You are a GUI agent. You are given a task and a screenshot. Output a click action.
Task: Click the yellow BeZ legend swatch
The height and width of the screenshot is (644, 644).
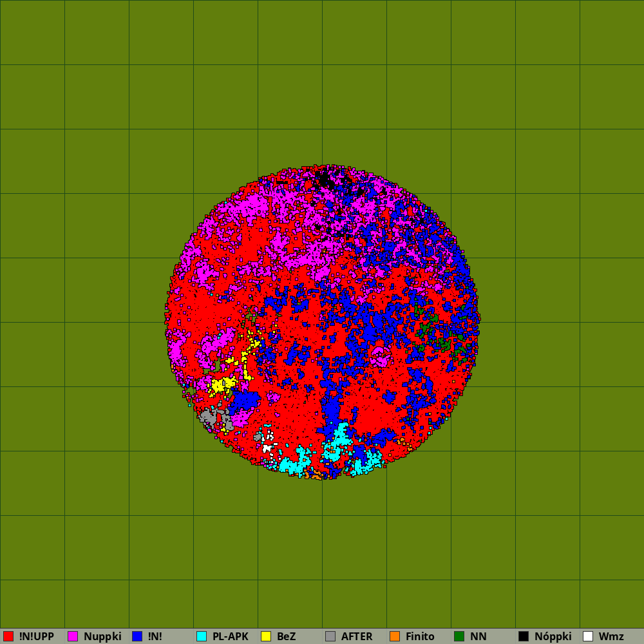(x=266, y=636)
